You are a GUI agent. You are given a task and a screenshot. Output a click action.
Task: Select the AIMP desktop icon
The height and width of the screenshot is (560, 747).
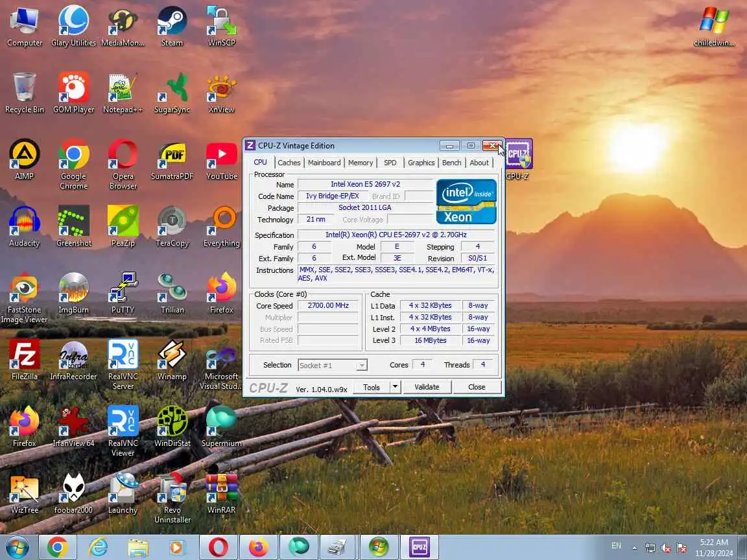coord(24,159)
